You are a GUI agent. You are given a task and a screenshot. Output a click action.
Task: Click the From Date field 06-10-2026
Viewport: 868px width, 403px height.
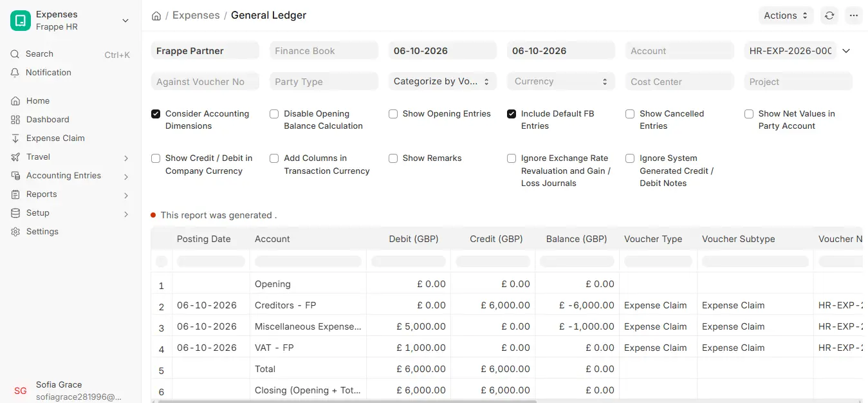point(442,51)
